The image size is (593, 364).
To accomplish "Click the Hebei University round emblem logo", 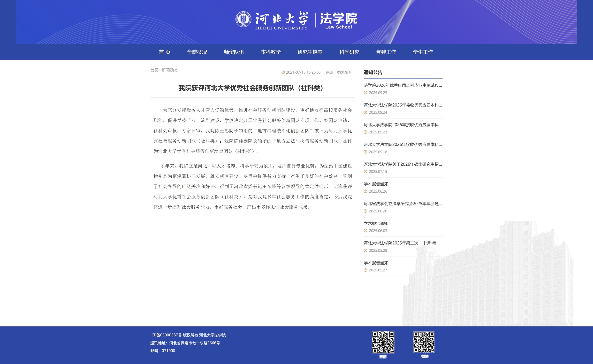I will [243, 19].
